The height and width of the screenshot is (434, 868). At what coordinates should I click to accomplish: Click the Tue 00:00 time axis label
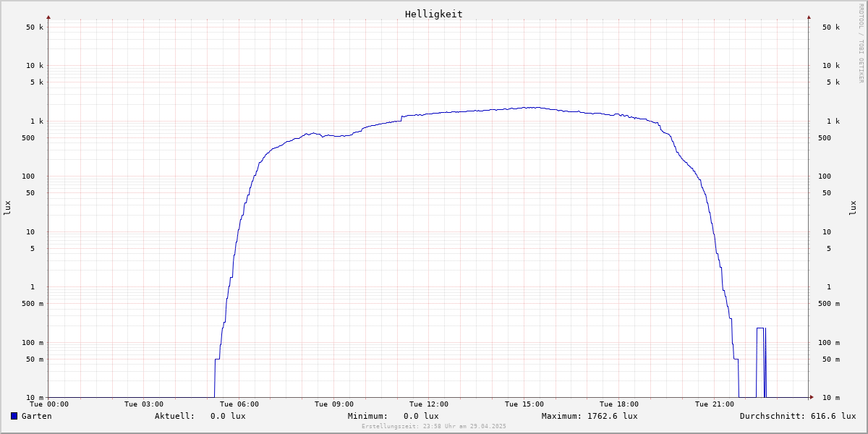pos(49,404)
